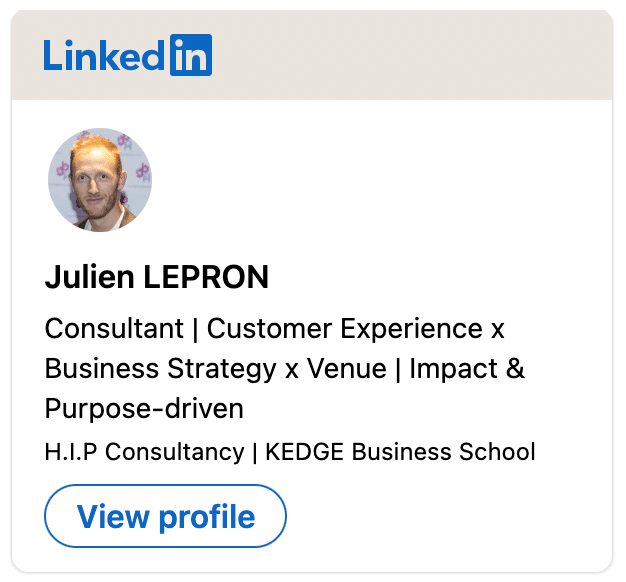
Task: Open Julien LEPRON's round profile photo
Action: pyautogui.click(x=100, y=180)
